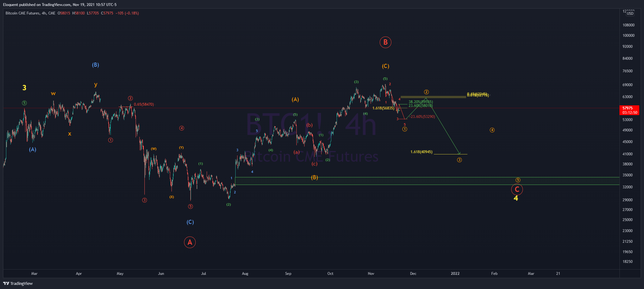Viewport: 644px width, 289px height.
Task: Click the 29000 price axis label
Action: pos(627,200)
